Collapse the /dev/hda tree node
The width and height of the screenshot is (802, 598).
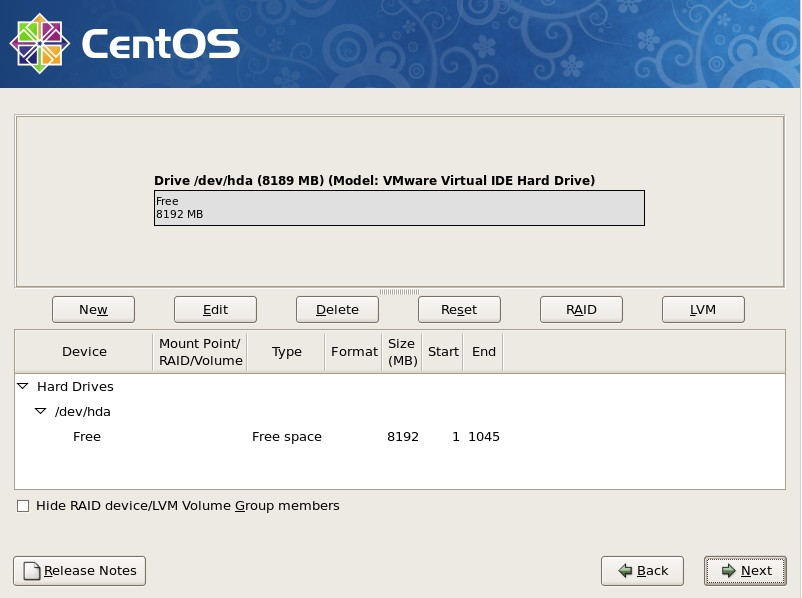coord(41,411)
